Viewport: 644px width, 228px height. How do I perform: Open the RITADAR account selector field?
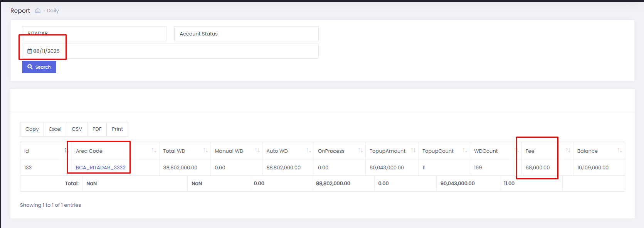click(94, 34)
